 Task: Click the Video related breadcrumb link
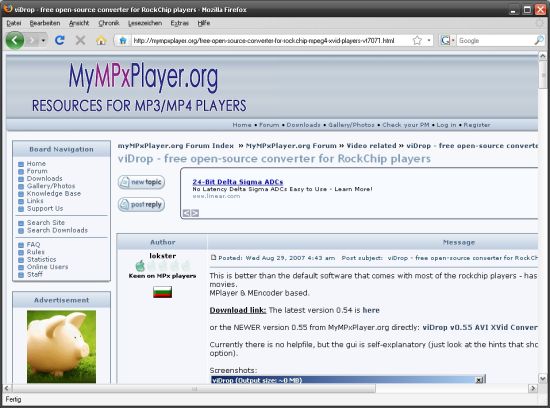pos(371,146)
